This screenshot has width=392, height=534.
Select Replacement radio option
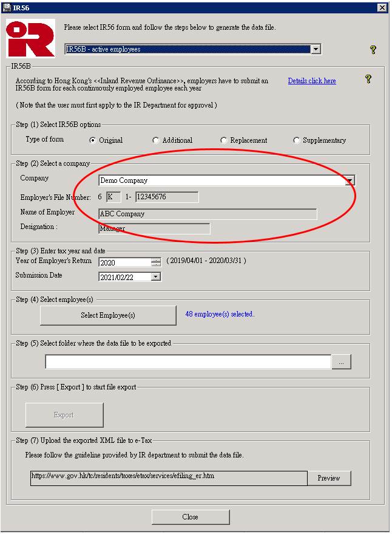tap(224, 140)
